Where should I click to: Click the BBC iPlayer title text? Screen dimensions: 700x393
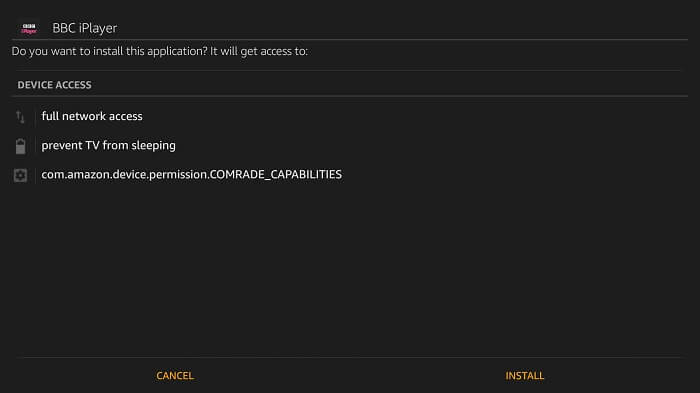(x=85, y=28)
